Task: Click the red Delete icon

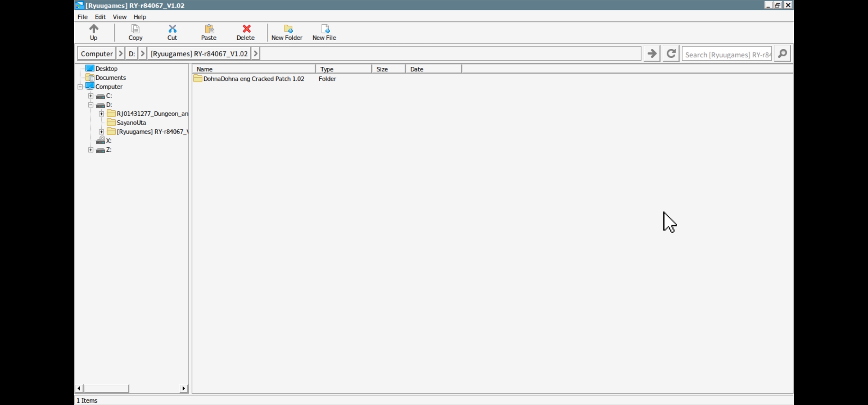Action: pyautogui.click(x=246, y=29)
